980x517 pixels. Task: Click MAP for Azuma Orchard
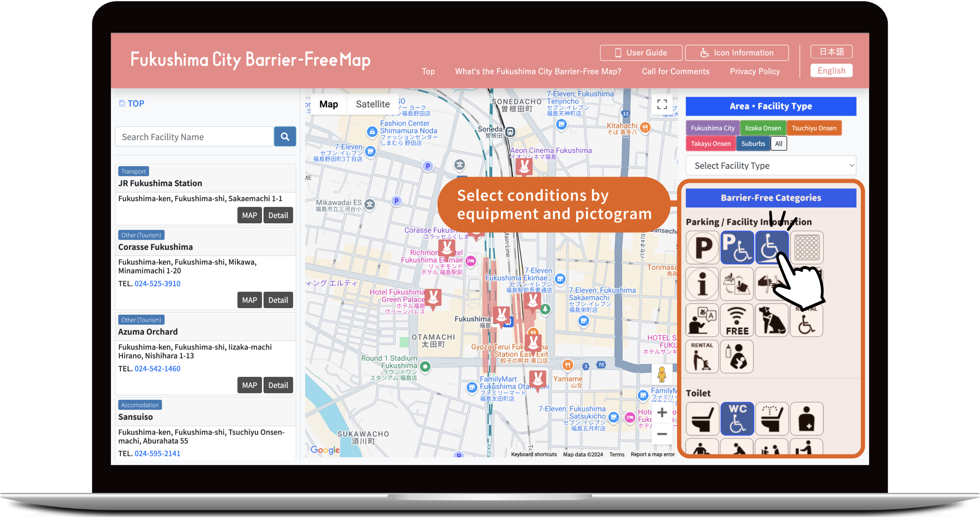[250, 385]
